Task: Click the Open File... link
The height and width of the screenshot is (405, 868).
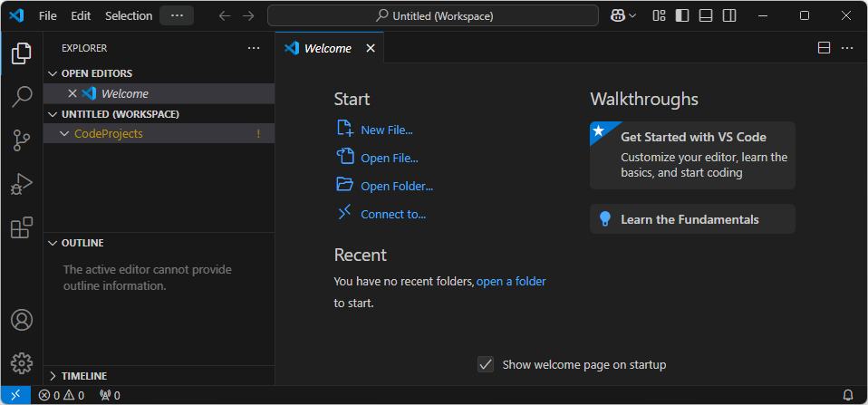Action: [x=390, y=159]
